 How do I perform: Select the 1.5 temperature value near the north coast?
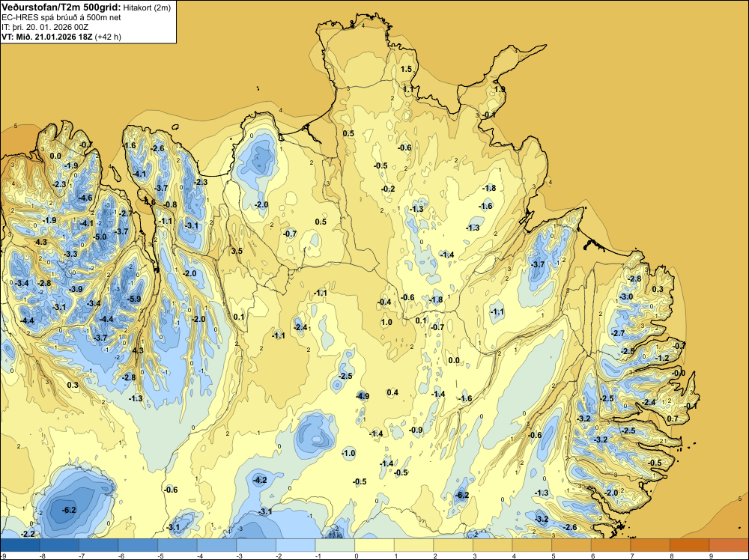coord(406,69)
